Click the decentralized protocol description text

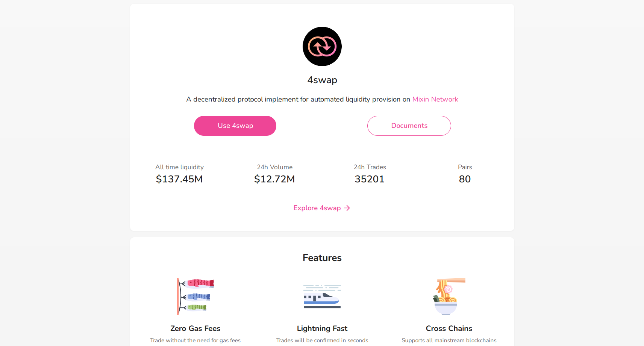pos(298,99)
